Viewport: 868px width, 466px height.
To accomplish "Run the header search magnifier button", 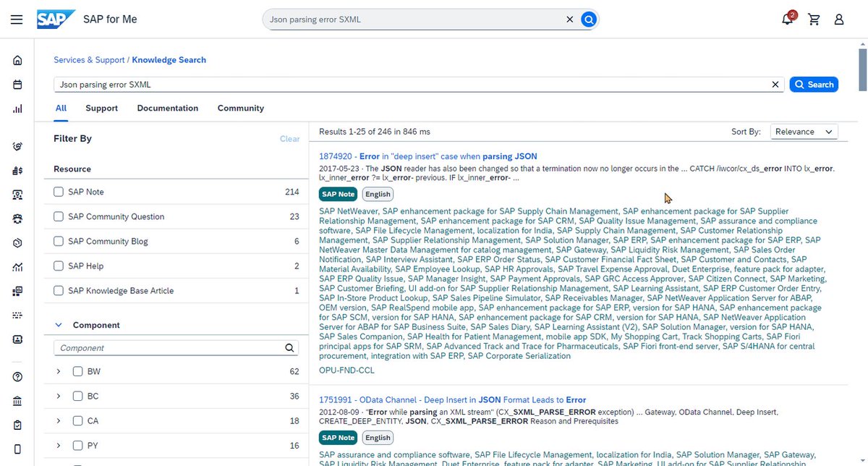I will click(x=589, y=20).
